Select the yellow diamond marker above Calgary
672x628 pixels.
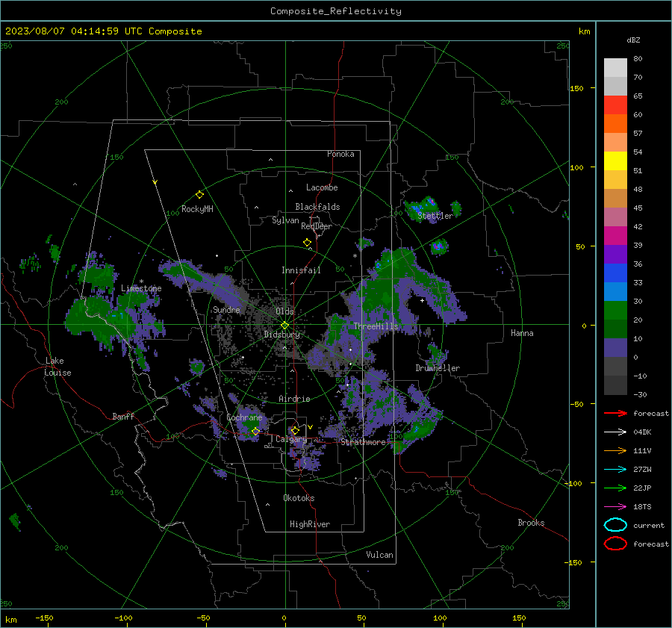coord(295,430)
